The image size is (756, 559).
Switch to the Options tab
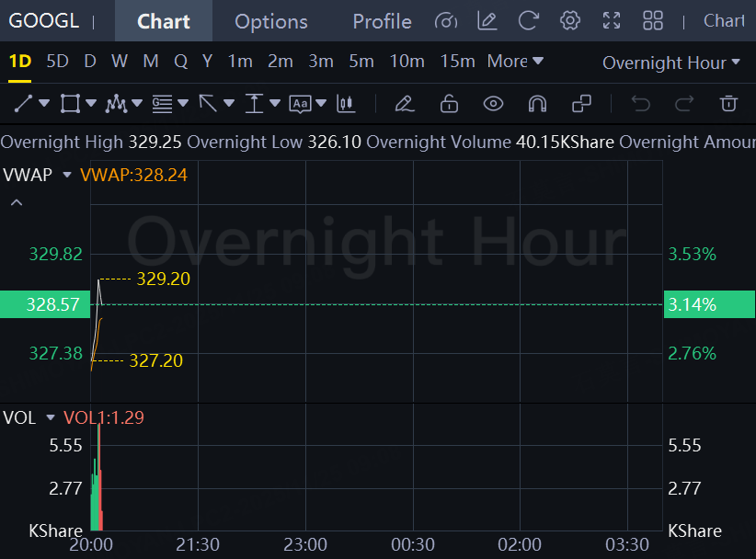(x=271, y=21)
